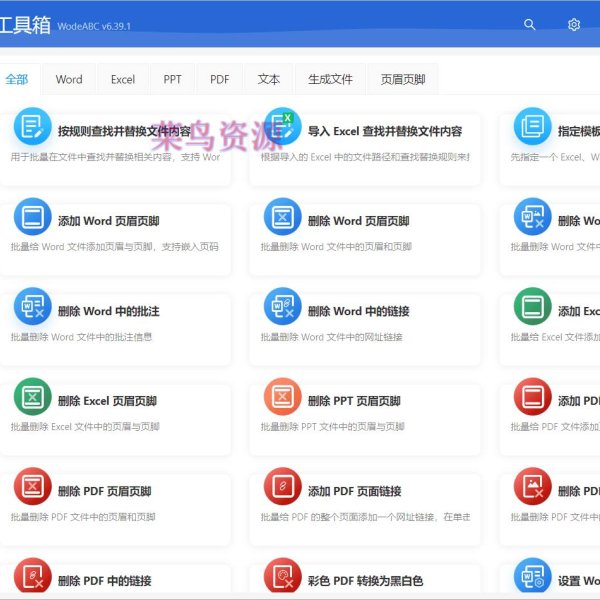600x600 pixels.
Task: Click the 按规则查找并替换文件内容 tool icon
Action: pyautogui.click(x=32, y=127)
